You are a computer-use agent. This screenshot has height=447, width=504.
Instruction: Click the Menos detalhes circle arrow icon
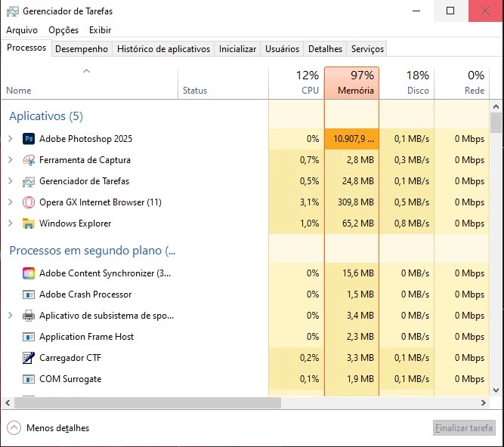coord(14,427)
